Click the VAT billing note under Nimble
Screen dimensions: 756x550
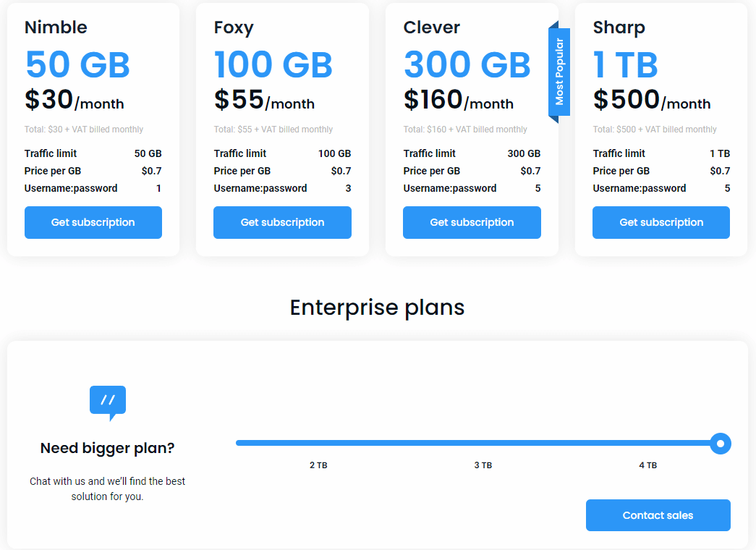pos(84,129)
